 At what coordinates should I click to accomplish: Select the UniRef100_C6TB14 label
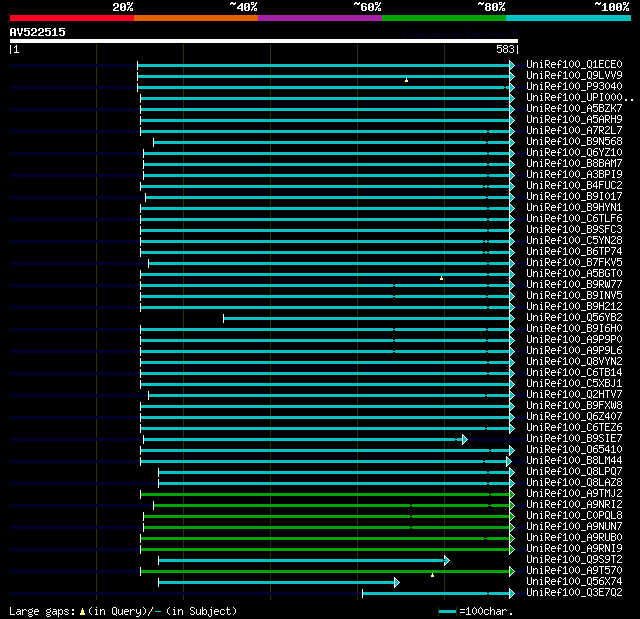pyautogui.click(x=574, y=373)
